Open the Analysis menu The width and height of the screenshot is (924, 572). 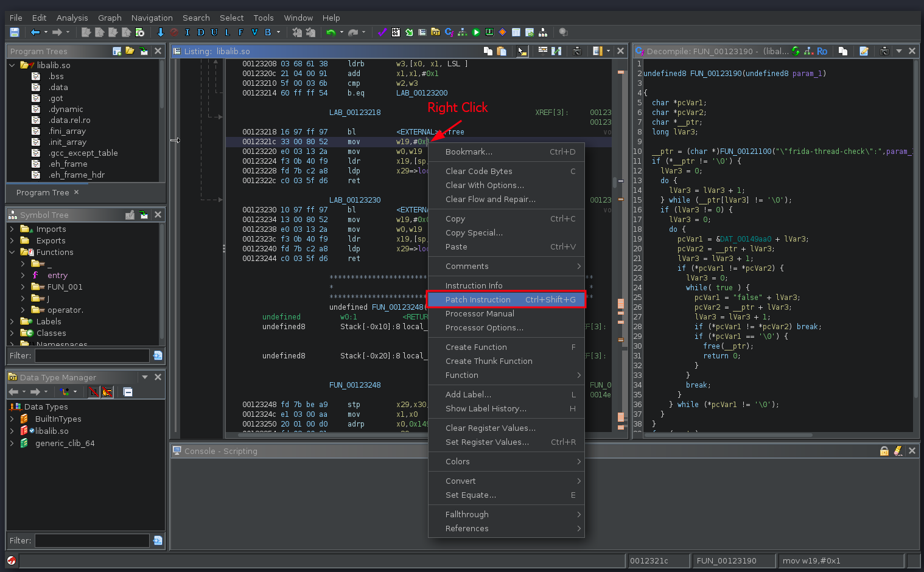72,18
